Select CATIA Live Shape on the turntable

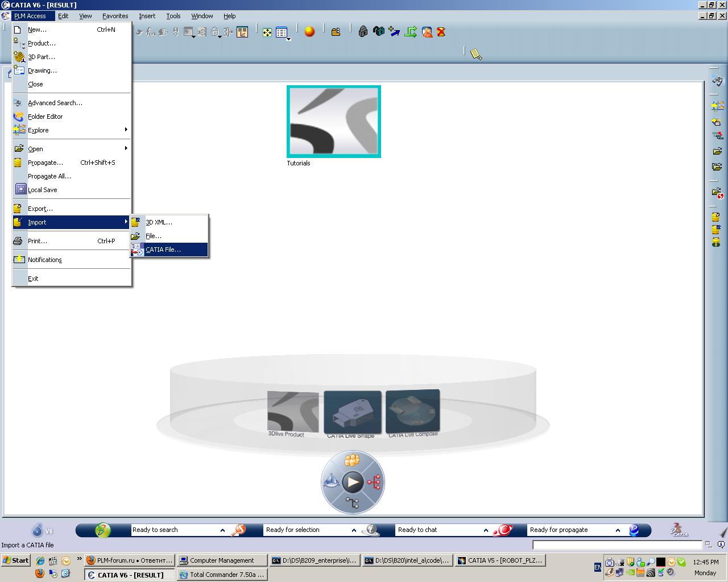tap(353, 414)
